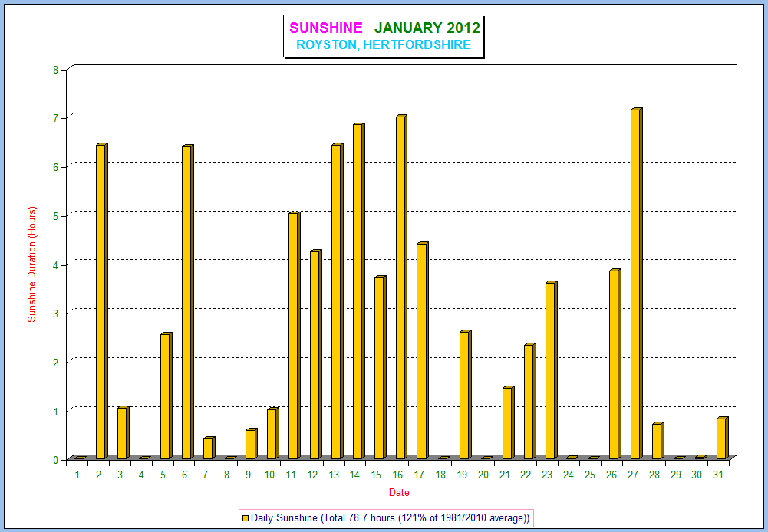
Task: Click the SUNSHINE title word
Action: pyautogui.click(x=326, y=28)
